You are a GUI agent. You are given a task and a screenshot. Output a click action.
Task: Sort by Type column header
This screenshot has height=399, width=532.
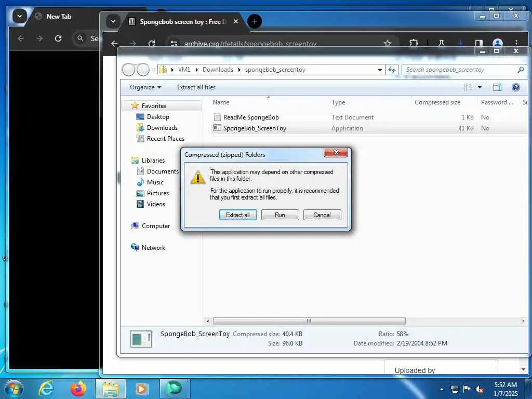(338, 102)
